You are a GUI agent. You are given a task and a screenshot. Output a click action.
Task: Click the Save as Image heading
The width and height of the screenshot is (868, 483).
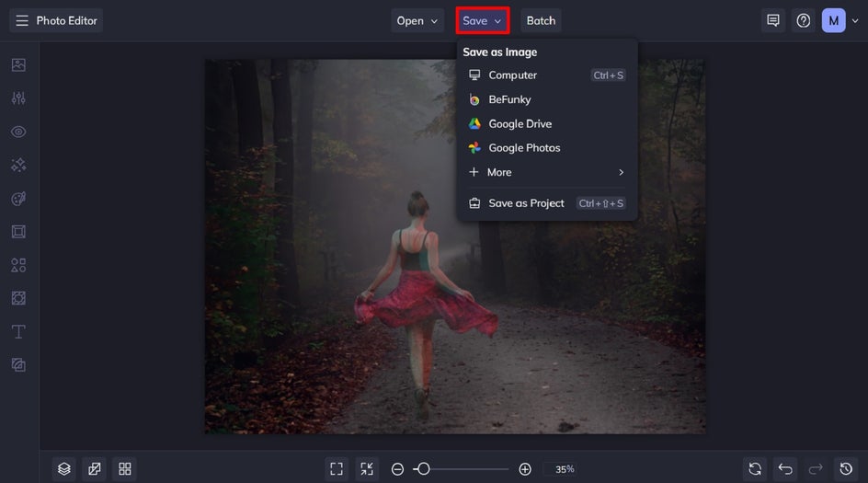click(500, 52)
